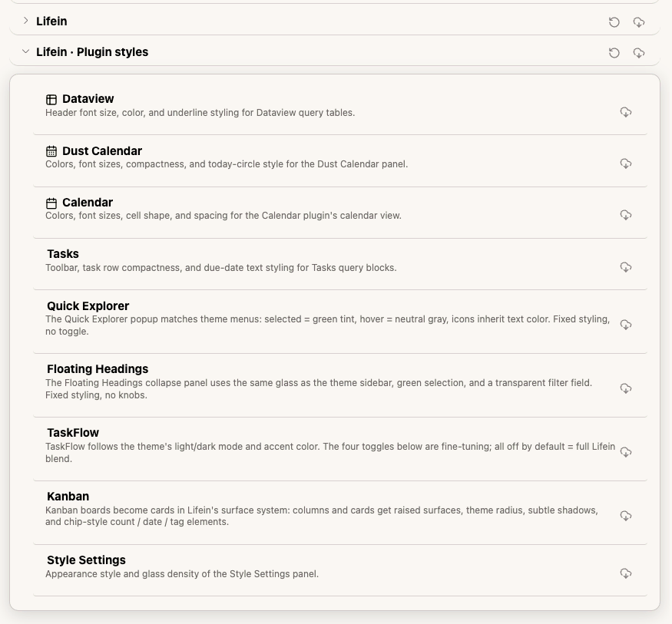
Task: Reset Lifein · Plugin styles to defaults
Action: click(614, 53)
